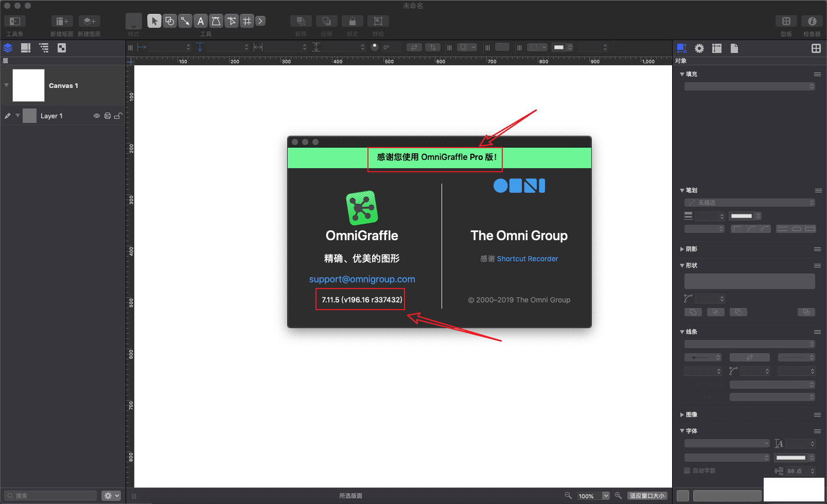Image resolution: width=827 pixels, height=504 pixels.
Task: Switch to the Layers sidebar tab
Action: (x=8, y=48)
